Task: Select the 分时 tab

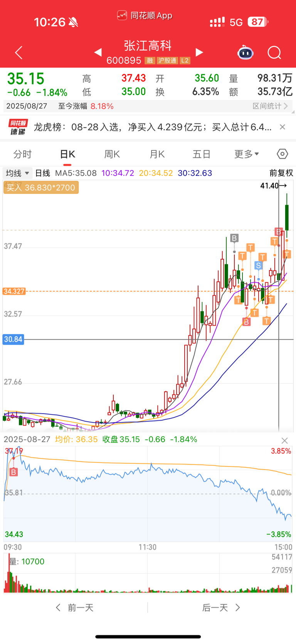Action: (x=22, y=154)
